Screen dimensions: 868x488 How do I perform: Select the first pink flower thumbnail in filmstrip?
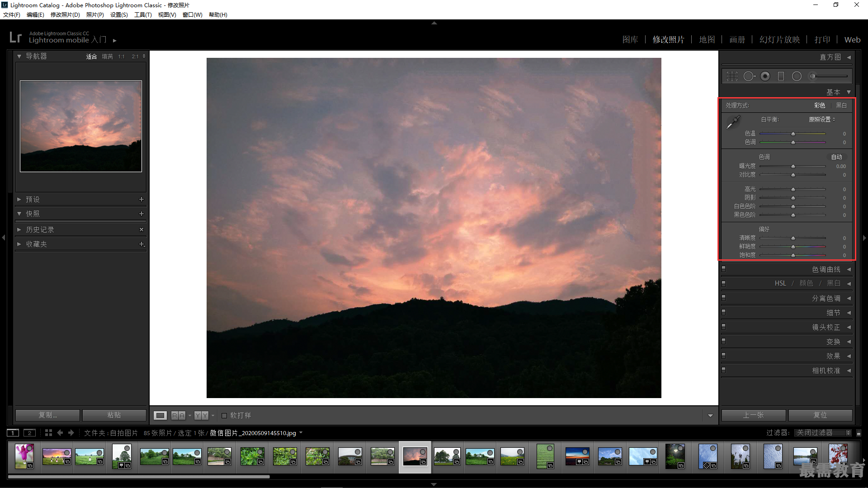coord(24,456)
